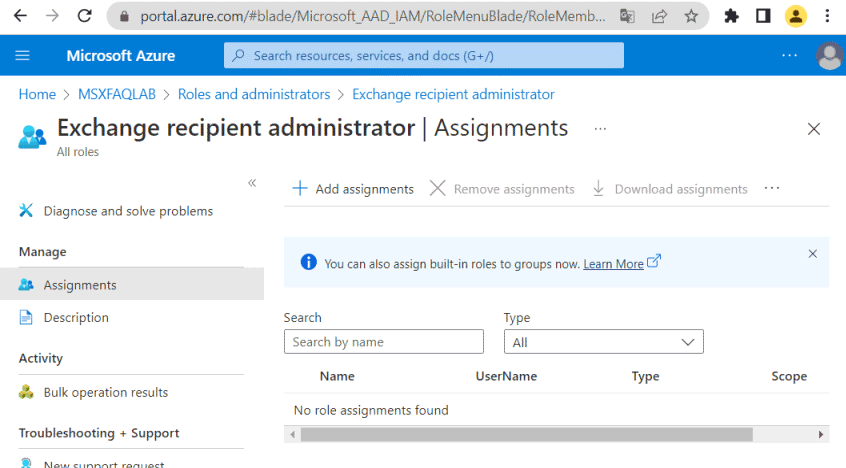Sort by the UserName column header
The height and width of the screenshot is (468, 846).
[506, 376]
